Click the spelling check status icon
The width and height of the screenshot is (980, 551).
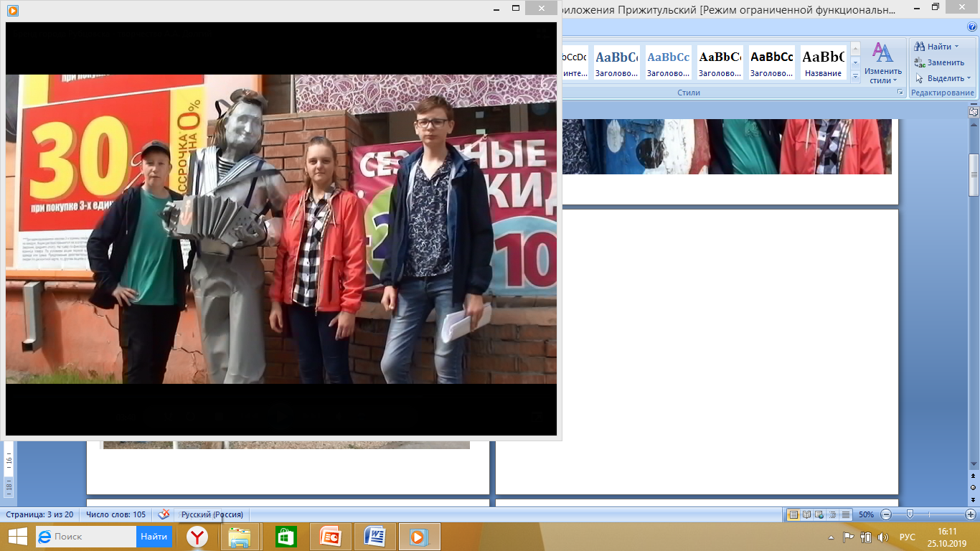[164, 514]
